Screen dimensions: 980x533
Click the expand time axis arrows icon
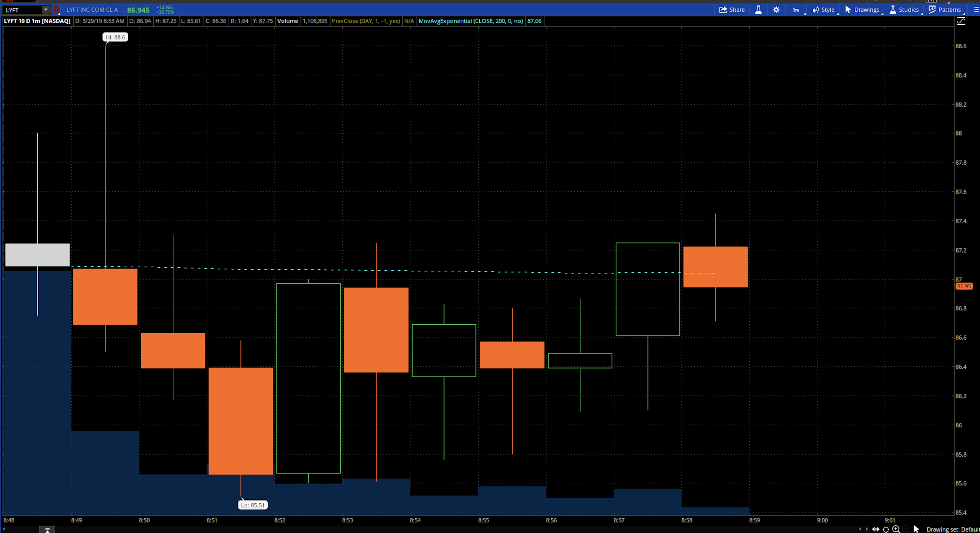[876, 529]
